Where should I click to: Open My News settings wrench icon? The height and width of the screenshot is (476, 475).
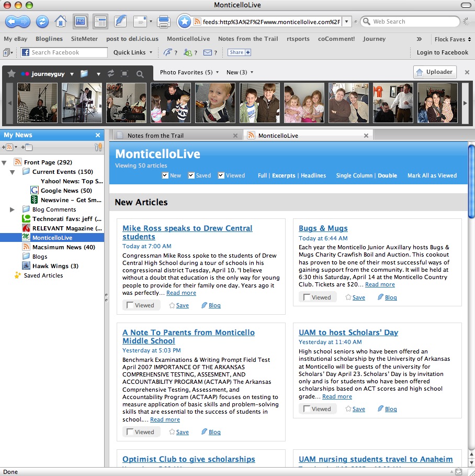point(98,147)
